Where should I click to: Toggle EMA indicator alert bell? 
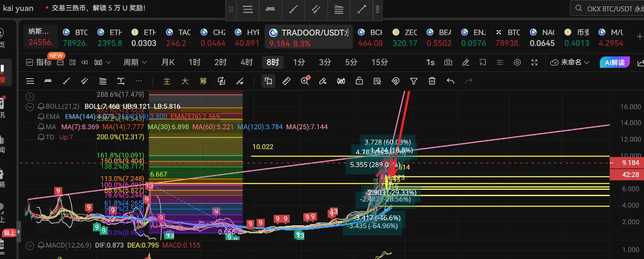(41, 117)
